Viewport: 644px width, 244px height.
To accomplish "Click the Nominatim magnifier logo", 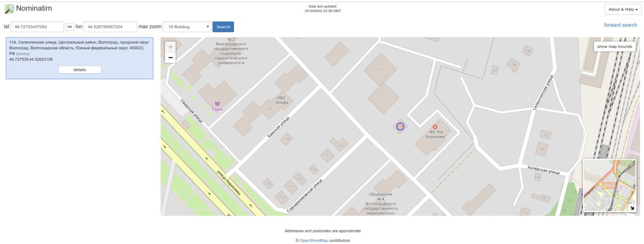I will (9, 9).
